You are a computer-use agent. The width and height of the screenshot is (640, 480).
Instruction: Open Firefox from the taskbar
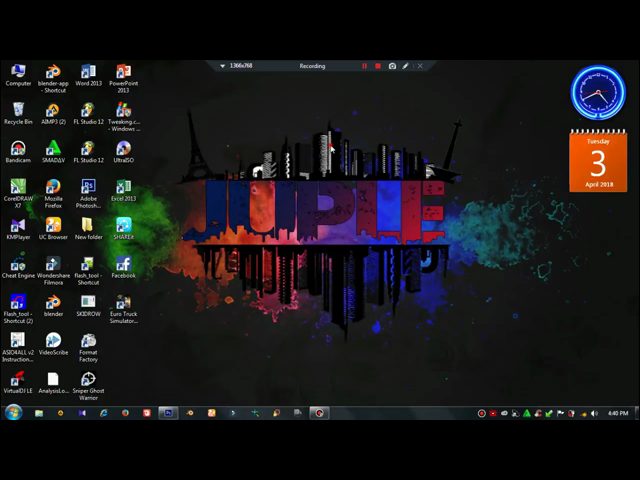[125, 413]
